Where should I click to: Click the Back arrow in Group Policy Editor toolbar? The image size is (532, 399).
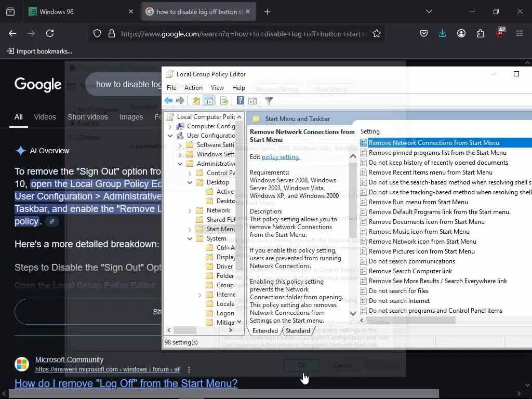pos(168,100)
